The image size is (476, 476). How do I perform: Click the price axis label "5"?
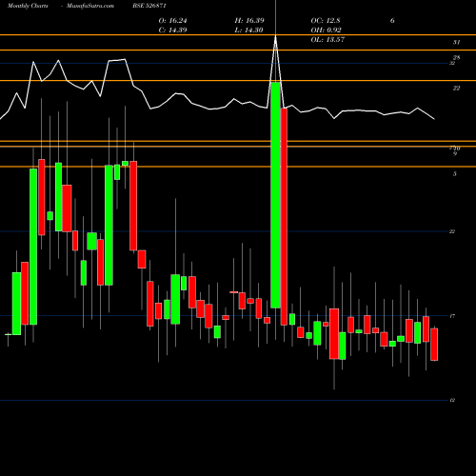(455, 174)
